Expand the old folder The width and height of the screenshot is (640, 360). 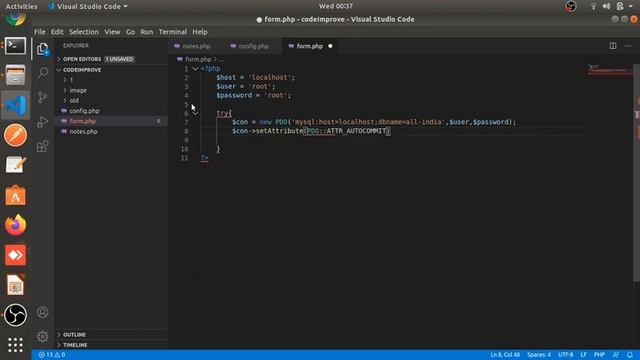coord(74,100)
